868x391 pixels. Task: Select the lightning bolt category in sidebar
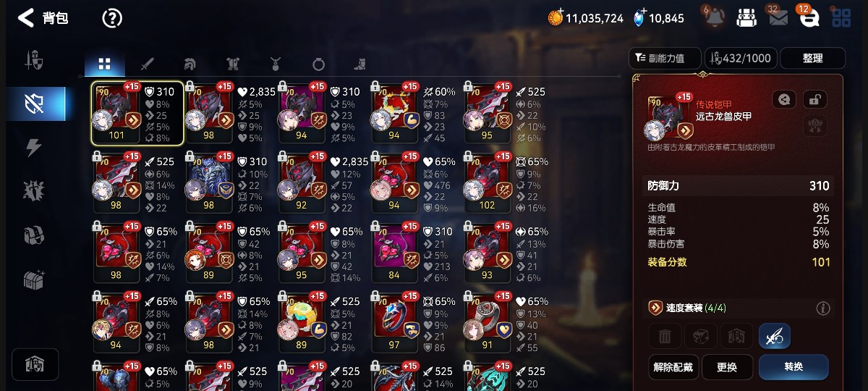(34, 148)
